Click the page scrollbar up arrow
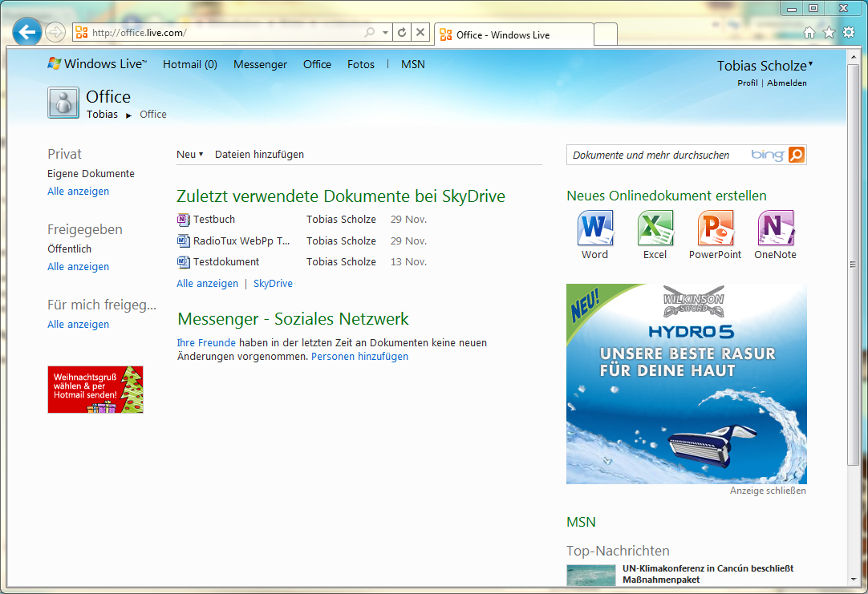This screenshot has width=868, height=594. click(x=853, y=57)
